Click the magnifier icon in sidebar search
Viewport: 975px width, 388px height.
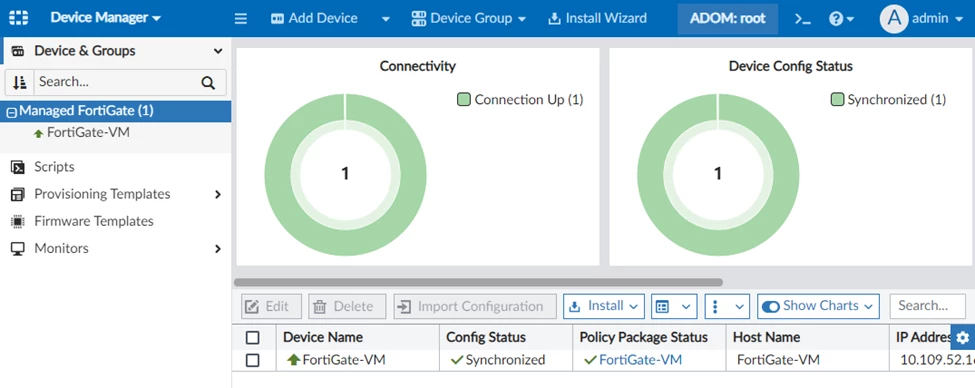pos(208,83)
